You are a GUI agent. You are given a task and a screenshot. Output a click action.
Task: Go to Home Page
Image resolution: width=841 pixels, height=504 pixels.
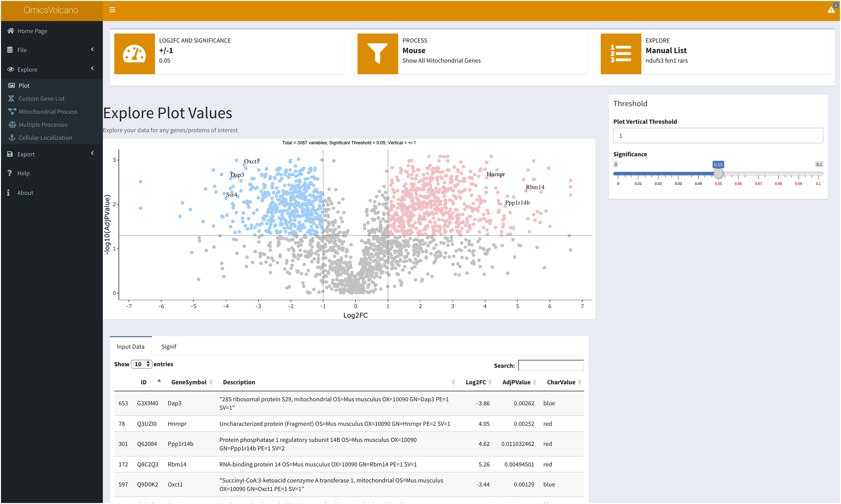32,31
